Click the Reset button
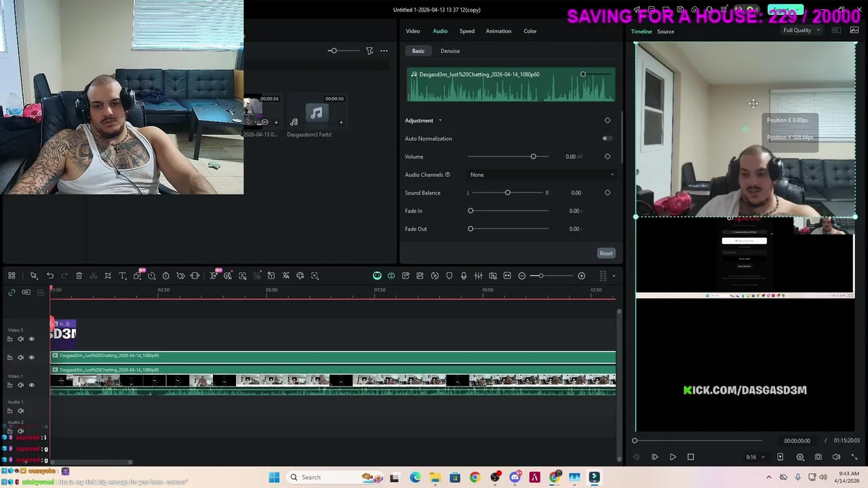This screenshot has width=868, height=488. coord(606,253)
